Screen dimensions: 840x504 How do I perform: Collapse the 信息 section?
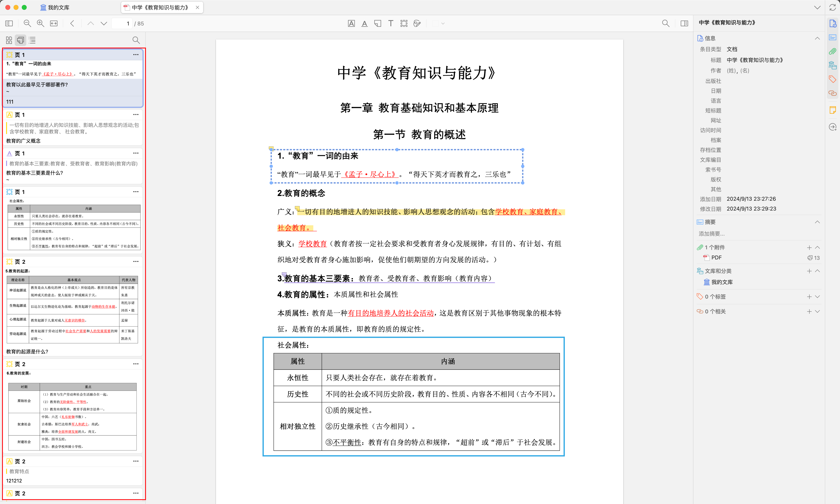[817, 38]
